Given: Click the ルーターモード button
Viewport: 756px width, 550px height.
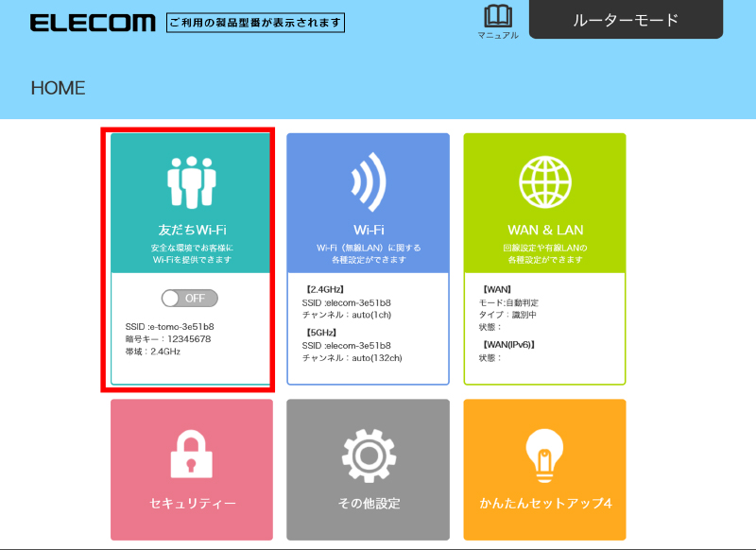Looking at the screenshot, I should coord(626,19).
